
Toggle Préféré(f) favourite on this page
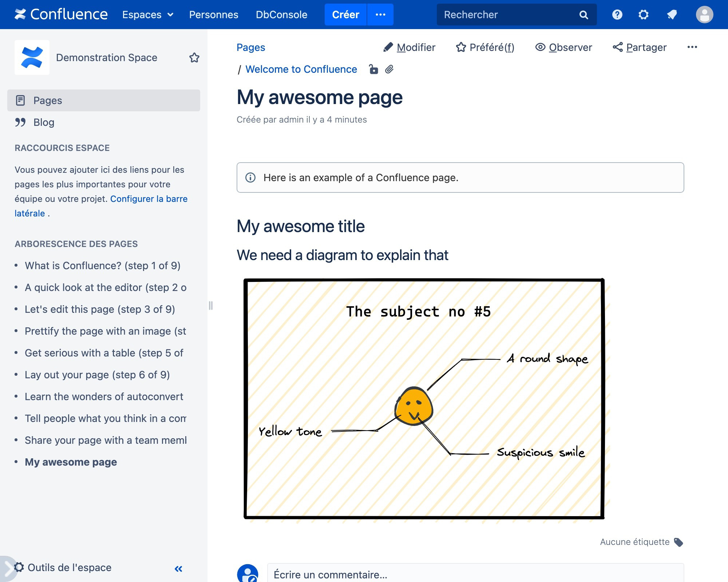485,47
